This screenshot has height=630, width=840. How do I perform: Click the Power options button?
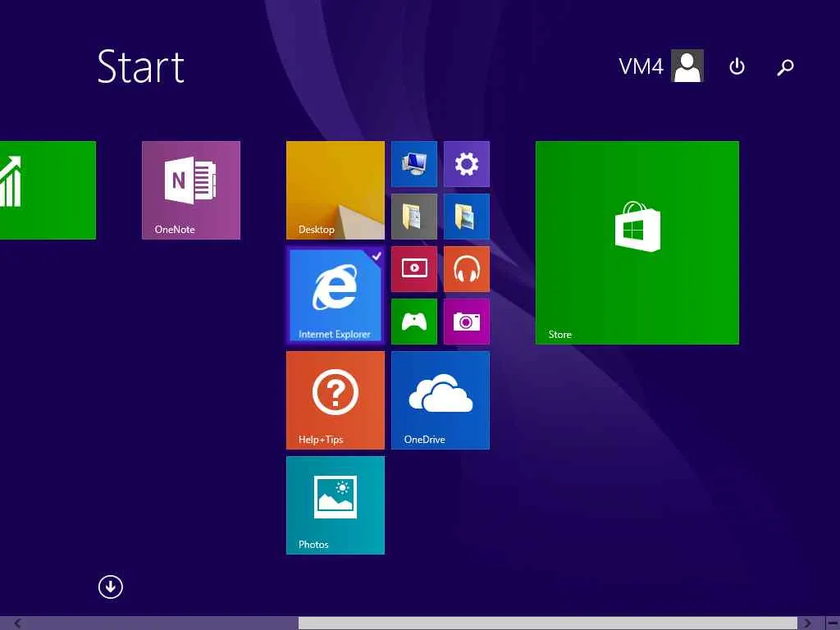pos(737,66)
